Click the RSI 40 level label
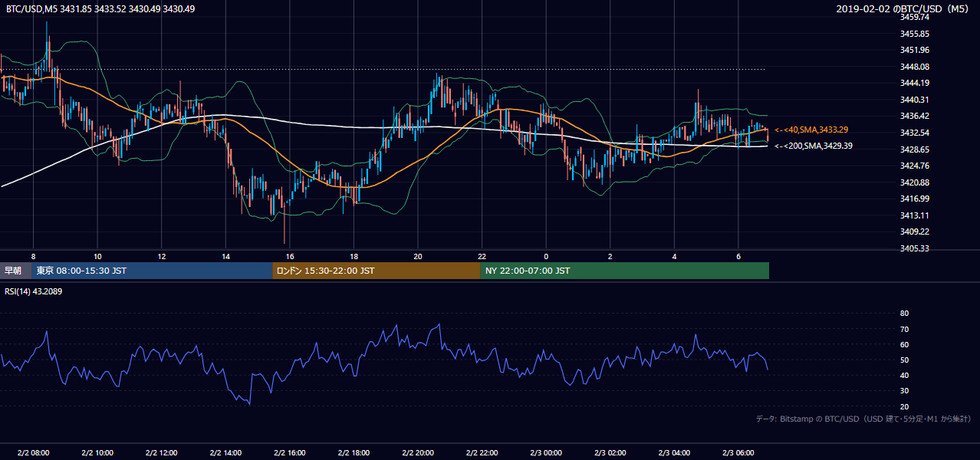The width and height of the screenshot is (980, 460). [x=904, y=375]
